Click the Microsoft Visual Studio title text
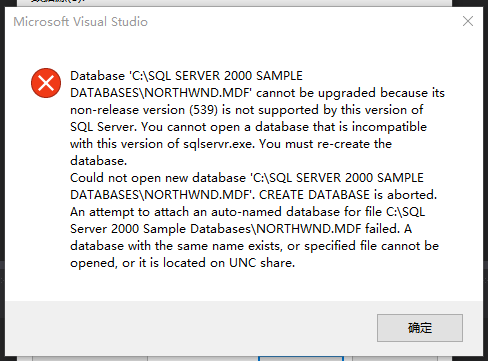This screenshot has height=361, width=488. (x=80, y=22)
